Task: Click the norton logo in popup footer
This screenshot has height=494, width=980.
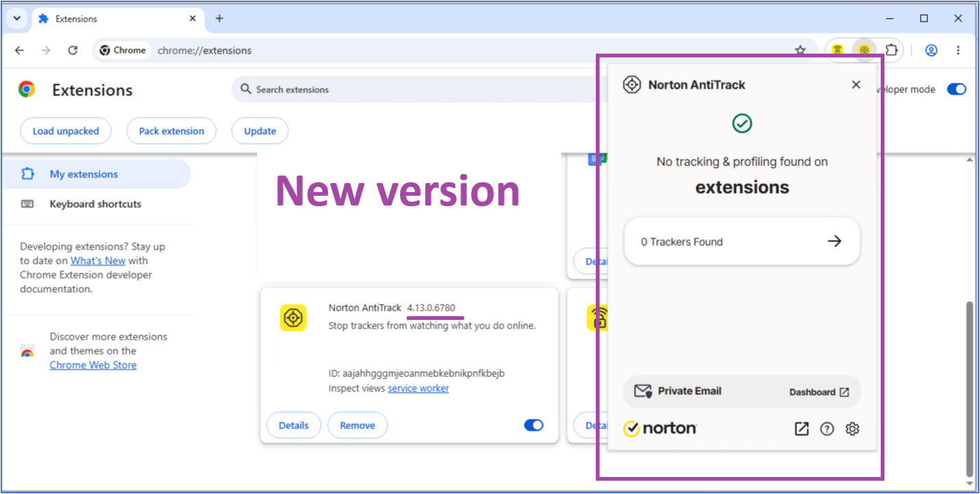Action: click(660, 428)
